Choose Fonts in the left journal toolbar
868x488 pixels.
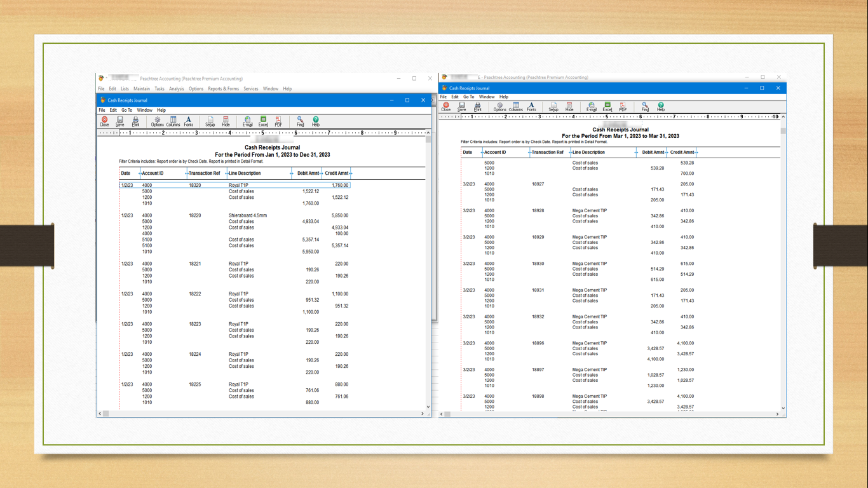click(x=189, y=121)
